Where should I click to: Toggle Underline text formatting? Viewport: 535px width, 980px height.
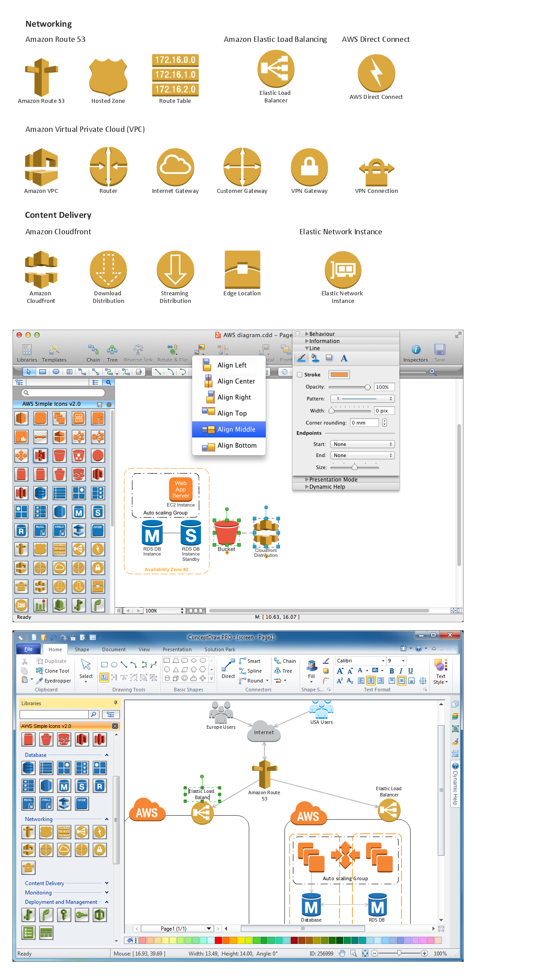[411, 671]
